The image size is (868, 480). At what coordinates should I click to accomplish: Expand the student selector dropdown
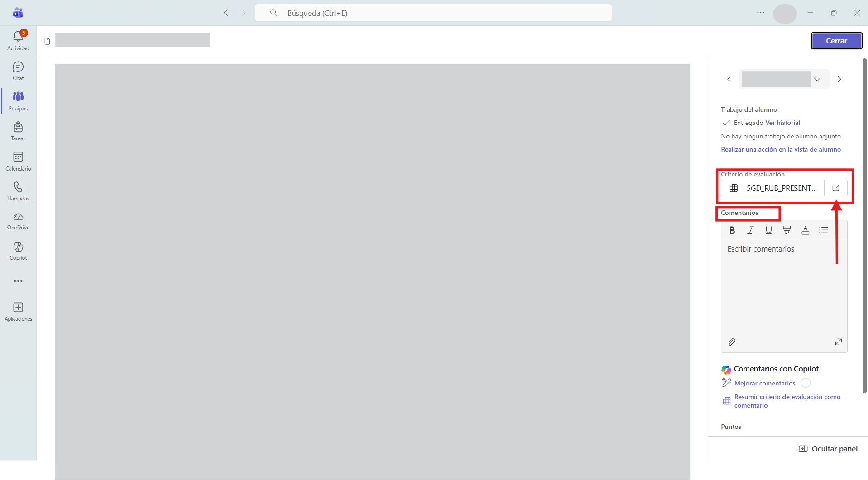point(817,79)
